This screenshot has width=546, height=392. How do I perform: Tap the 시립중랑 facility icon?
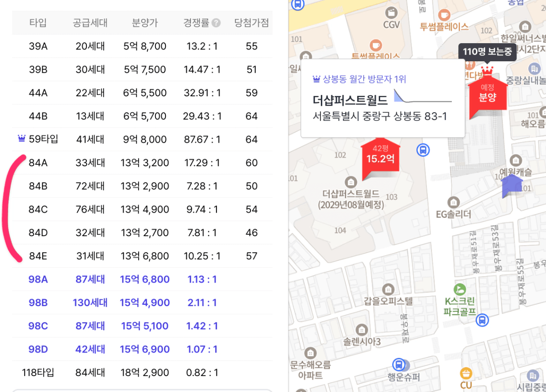pyautogui.click(x=533, y=376)
